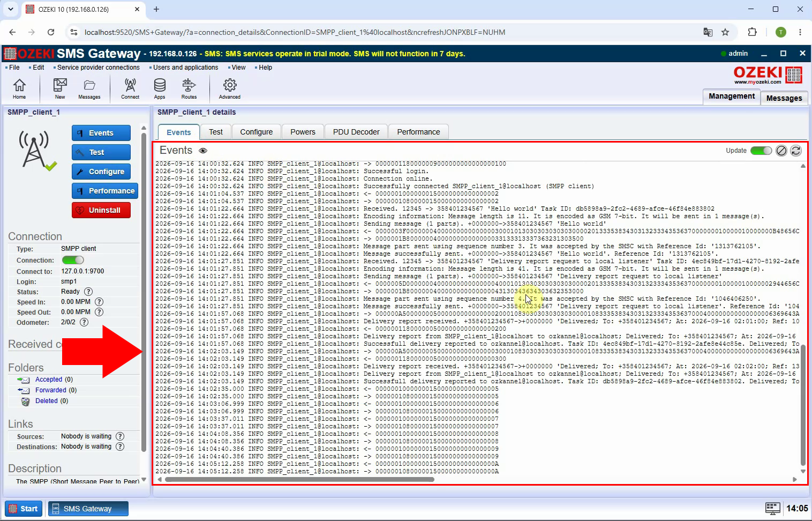
Task: Toggle the Events eye visibility icon
Action: click(x=203, y=151)
